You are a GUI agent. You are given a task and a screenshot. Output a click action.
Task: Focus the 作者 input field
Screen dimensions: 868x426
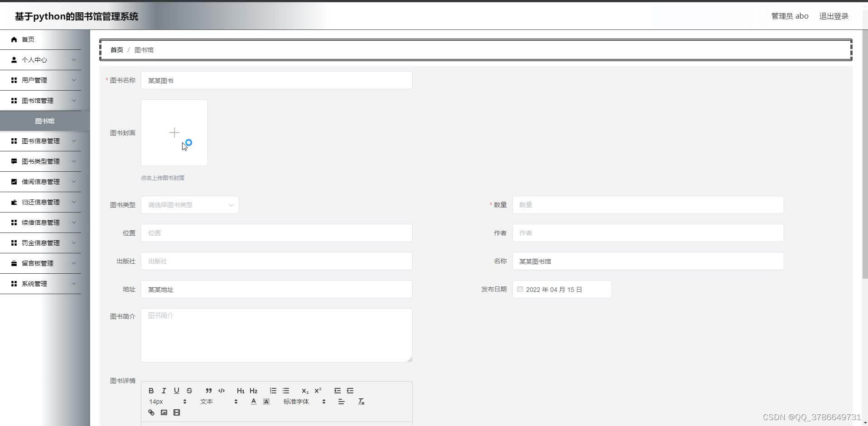648,233
